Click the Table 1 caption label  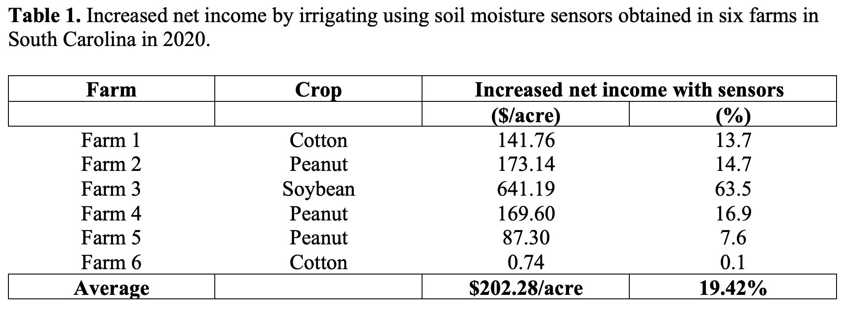pos(44,16)
